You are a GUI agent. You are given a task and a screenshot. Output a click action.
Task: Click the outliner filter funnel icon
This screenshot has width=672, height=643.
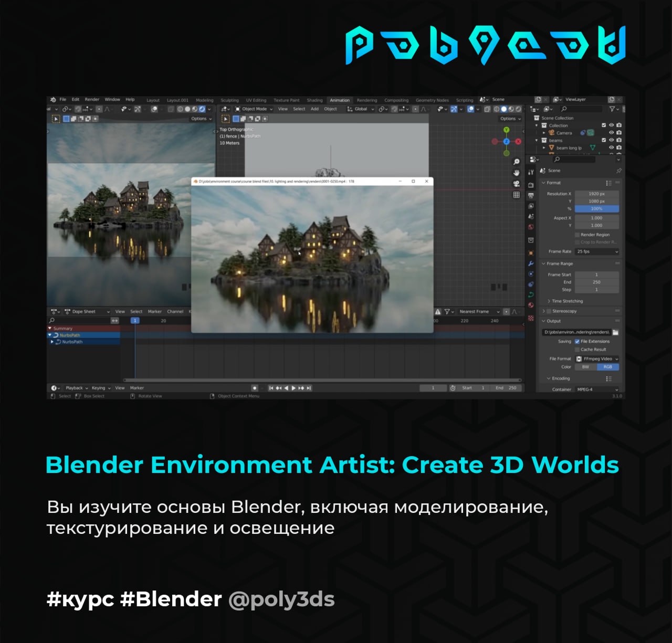click(x=612, y=109)
